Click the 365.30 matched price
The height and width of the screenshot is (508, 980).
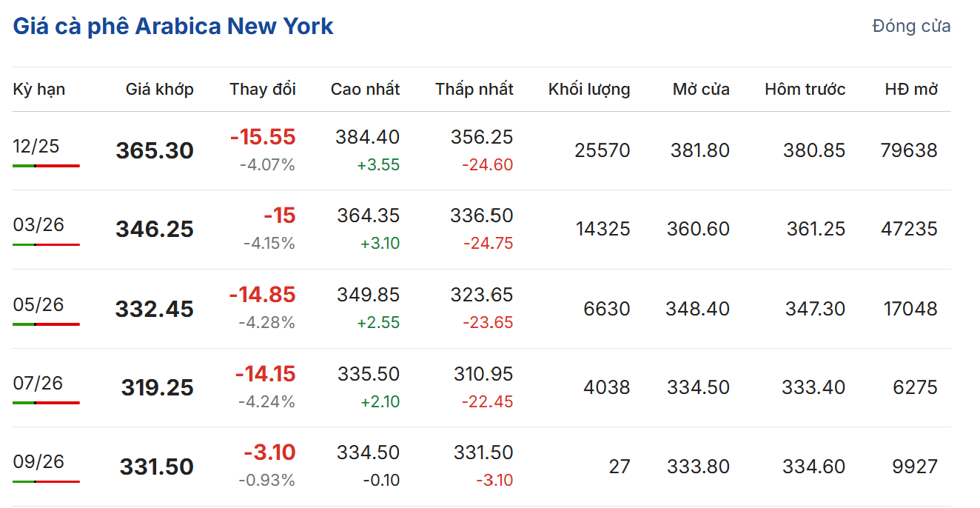155,151
